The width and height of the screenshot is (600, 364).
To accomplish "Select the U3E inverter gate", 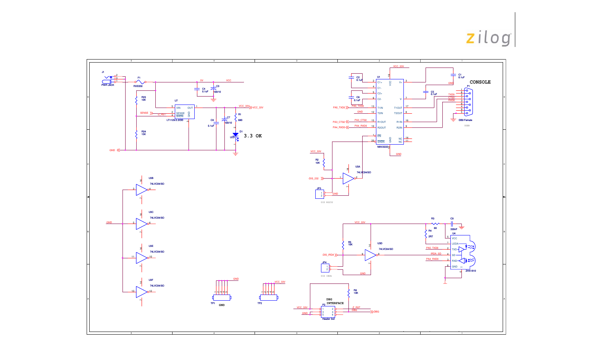I will coord(142,258).
